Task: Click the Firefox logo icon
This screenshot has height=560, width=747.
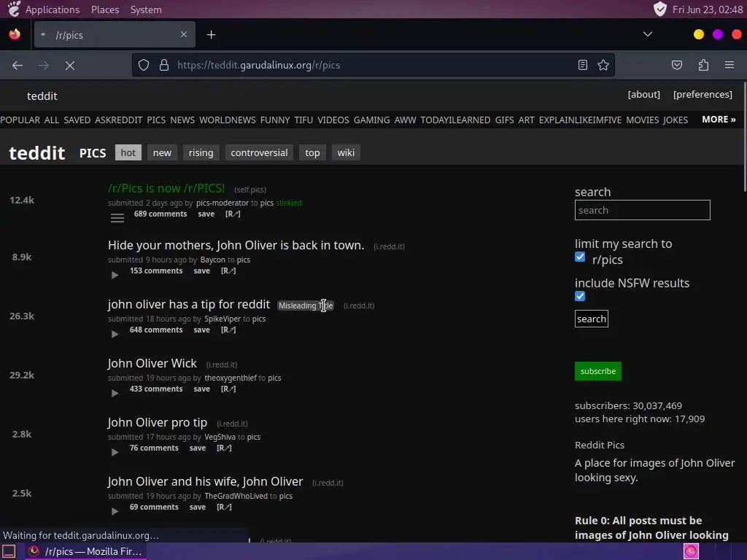Action: point(15,34)
